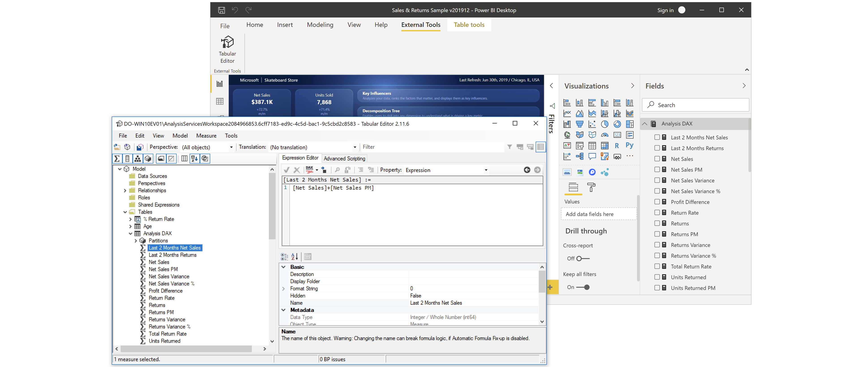Image resolution: width=868 pixels, height=367 pixels.
Task: Switch to Data view in left sidebar
Action: 220,101
